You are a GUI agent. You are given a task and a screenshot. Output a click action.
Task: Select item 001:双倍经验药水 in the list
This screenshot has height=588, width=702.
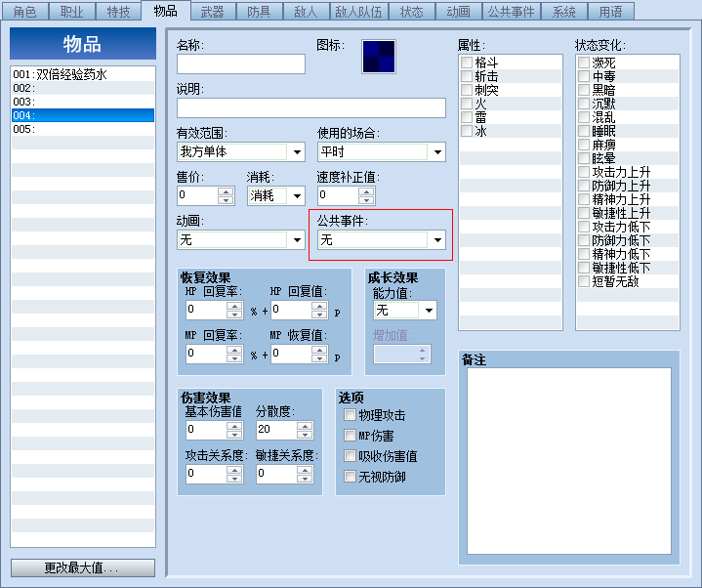coord(83,74)
